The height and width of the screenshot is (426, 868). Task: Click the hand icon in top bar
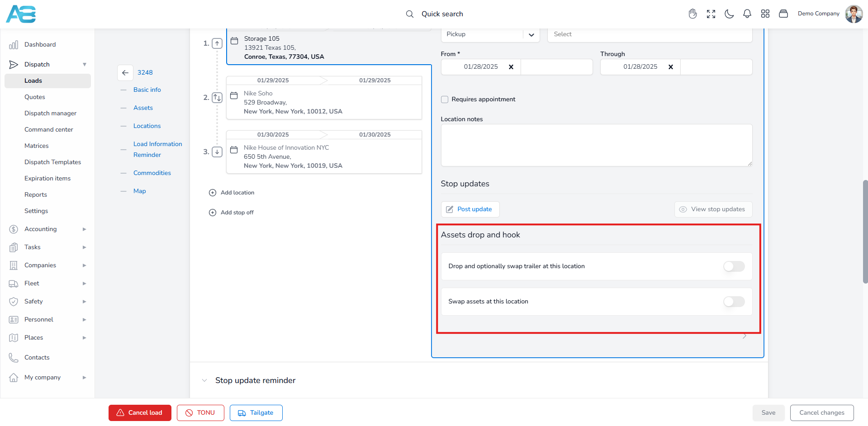[x=693, y=14]
